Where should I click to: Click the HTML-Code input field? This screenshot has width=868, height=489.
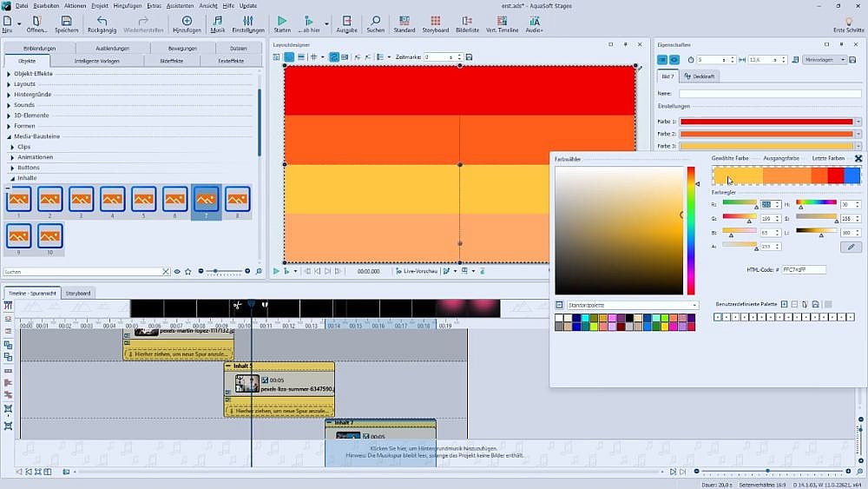tap(804, 270)
